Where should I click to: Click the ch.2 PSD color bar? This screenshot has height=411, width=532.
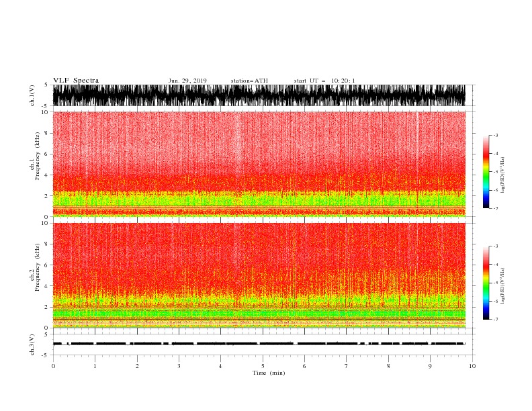486,283
